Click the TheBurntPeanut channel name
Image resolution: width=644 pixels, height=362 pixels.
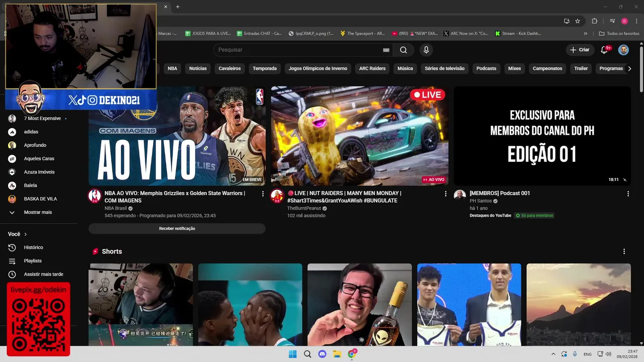pos(303,208)
